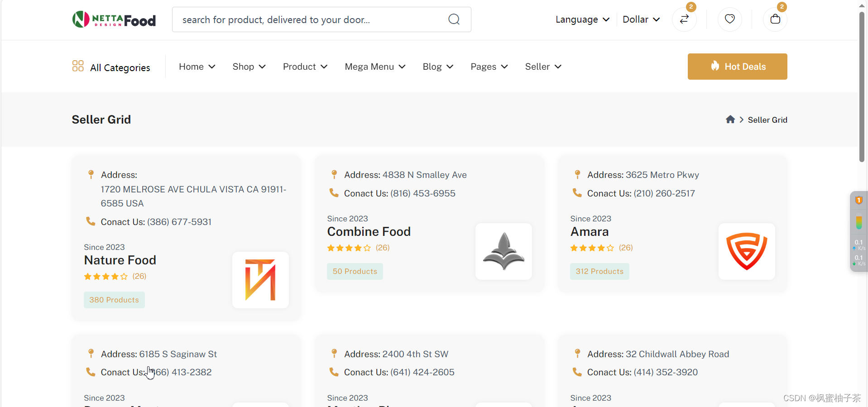Click the phone number (816) 453-6955
The height and width of the screenshot is (407, 868).
tap(423, 193)
